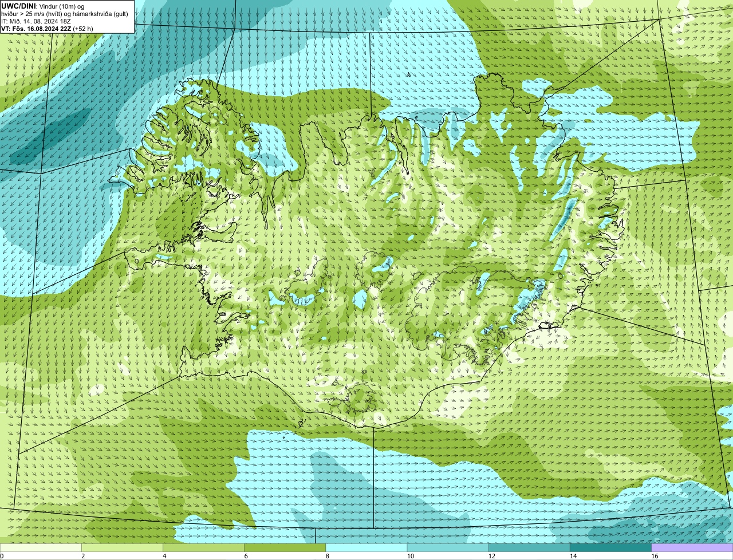Viewport: 733px width, 560px height.
Task: Click the scale label '12'
Action: [x=491, y=556]
